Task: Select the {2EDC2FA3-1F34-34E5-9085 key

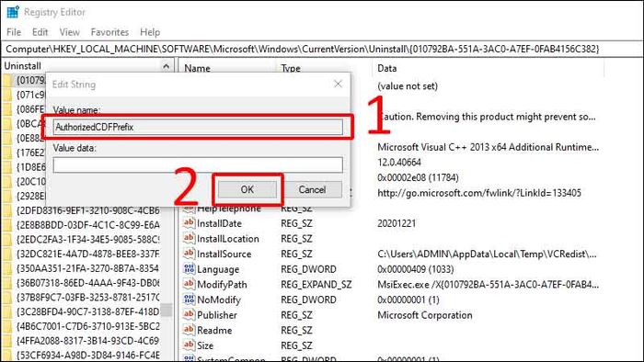Action: pyautogui.click(x=88, y=239)
